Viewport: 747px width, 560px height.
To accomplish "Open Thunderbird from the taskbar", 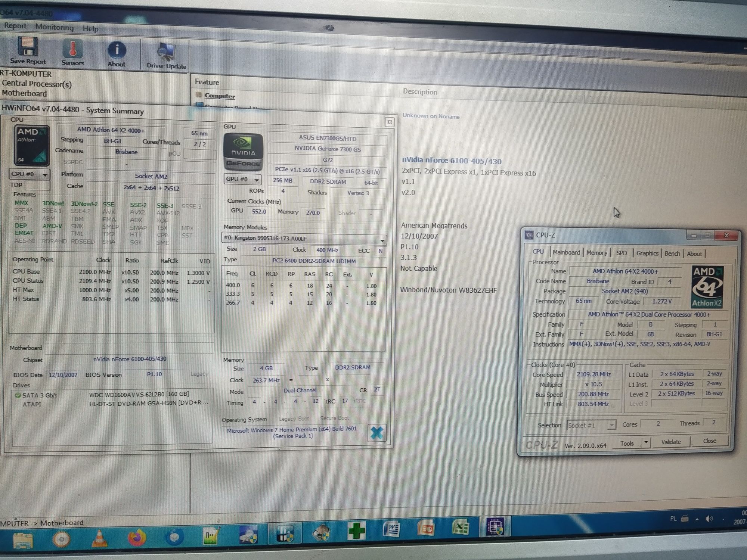I will [174, 536].
